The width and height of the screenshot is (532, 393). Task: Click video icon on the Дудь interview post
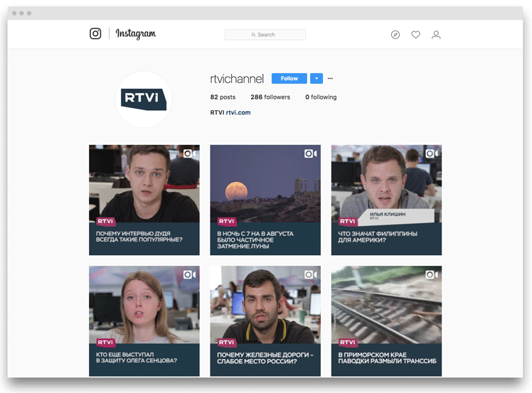(190, 154)
